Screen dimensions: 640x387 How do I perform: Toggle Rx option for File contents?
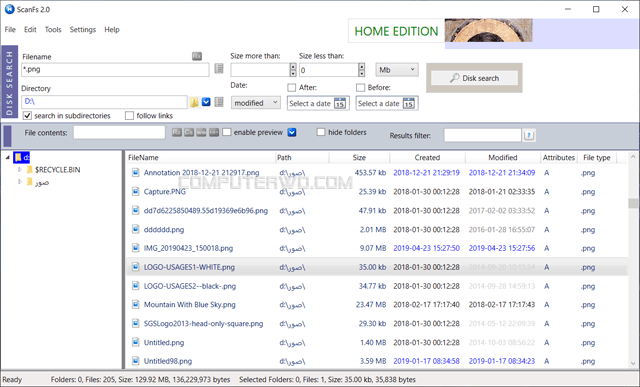coord(177,132)
